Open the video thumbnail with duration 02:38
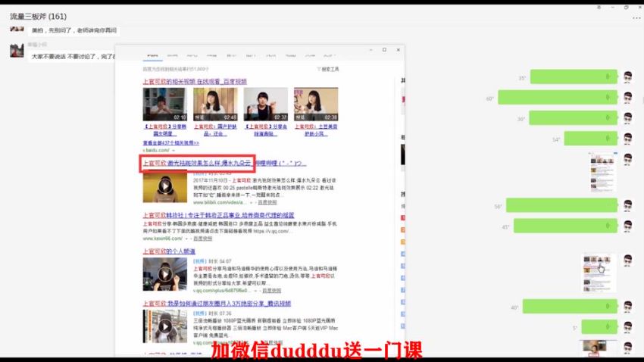Image resolution: width=644 pixels, height=362 pixels. tap(316, 104)
